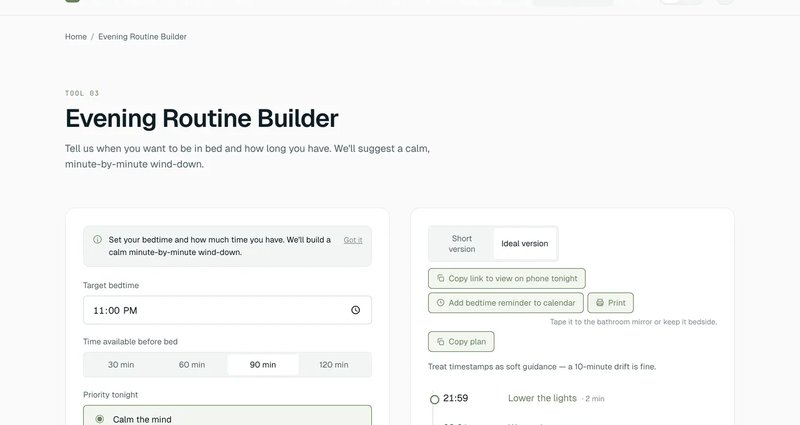The height and width of the screenshot is (425, 800).
Task: Select 90 min time available
Action: [263, 365]
